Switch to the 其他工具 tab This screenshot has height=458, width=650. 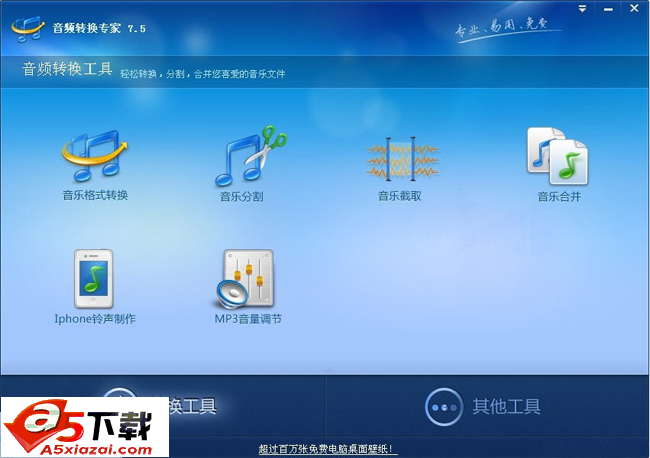[488, 406]
